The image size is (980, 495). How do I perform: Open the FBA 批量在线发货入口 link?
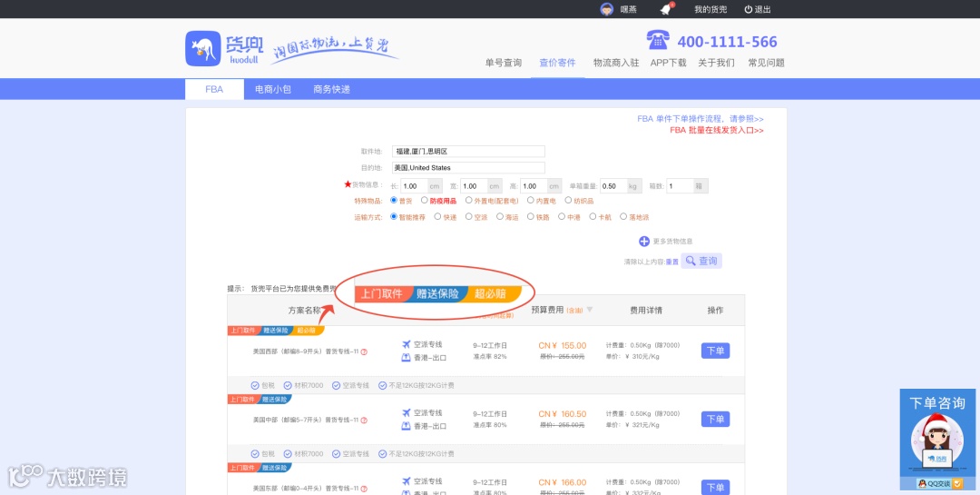pos(716,130)
